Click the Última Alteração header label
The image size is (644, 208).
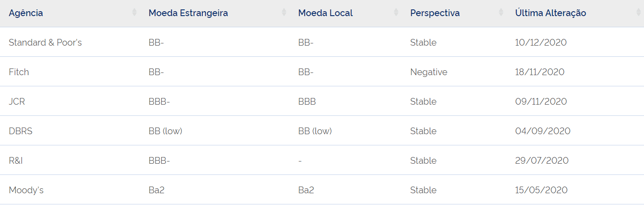[x=551, y=13]
